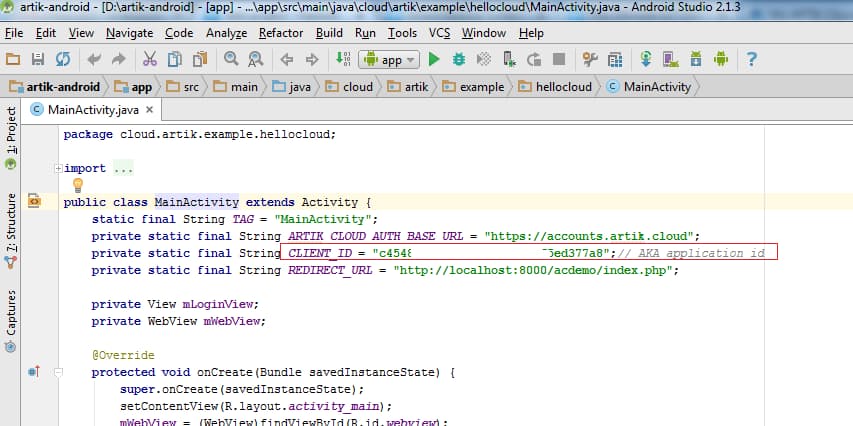The width and height of the screenshot is (853, 426).
Task: Open the Refactor menu
Action: pos(281,33)
